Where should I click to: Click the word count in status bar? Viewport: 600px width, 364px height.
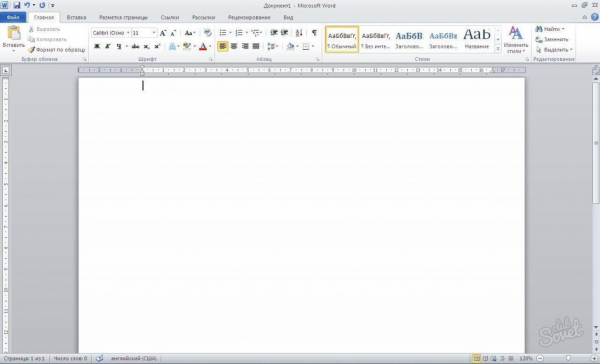[70, 359]
